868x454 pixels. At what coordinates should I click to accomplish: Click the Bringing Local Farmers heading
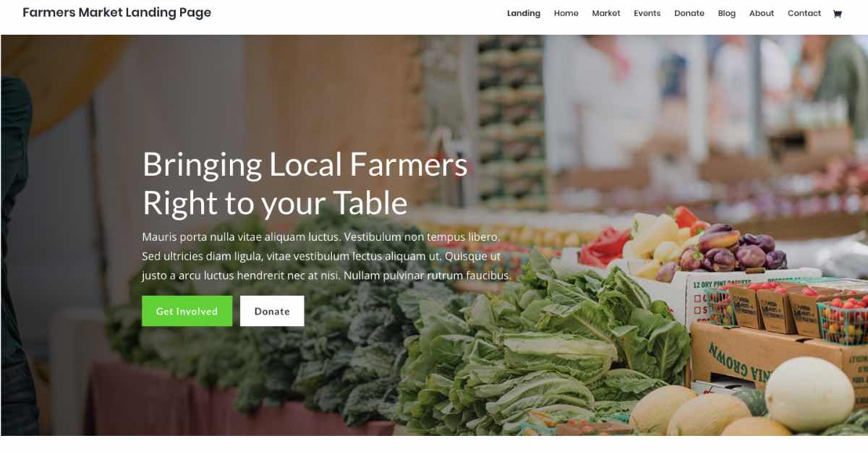tap(305, 165)
